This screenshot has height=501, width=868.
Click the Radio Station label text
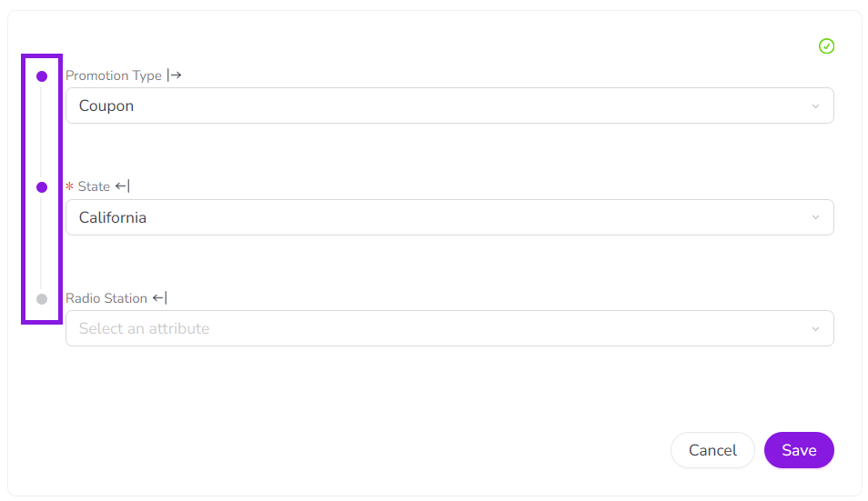coord(106,298)
